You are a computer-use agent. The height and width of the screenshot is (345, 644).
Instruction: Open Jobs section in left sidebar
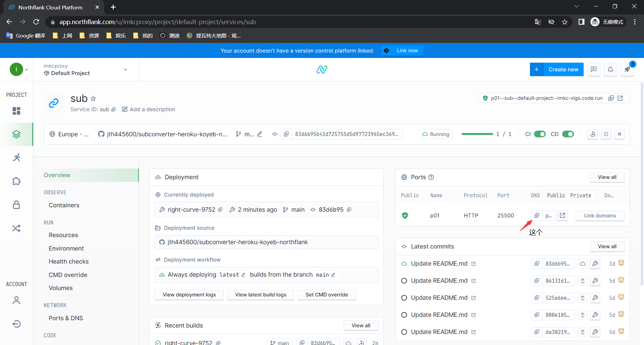16,157
